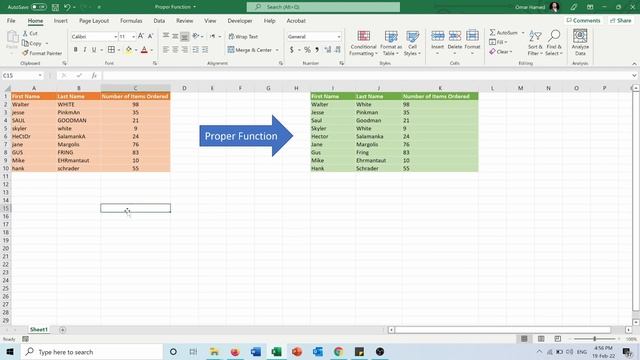Click the Borders icon
The image size is (640, 360).
[x=111, y=50]
